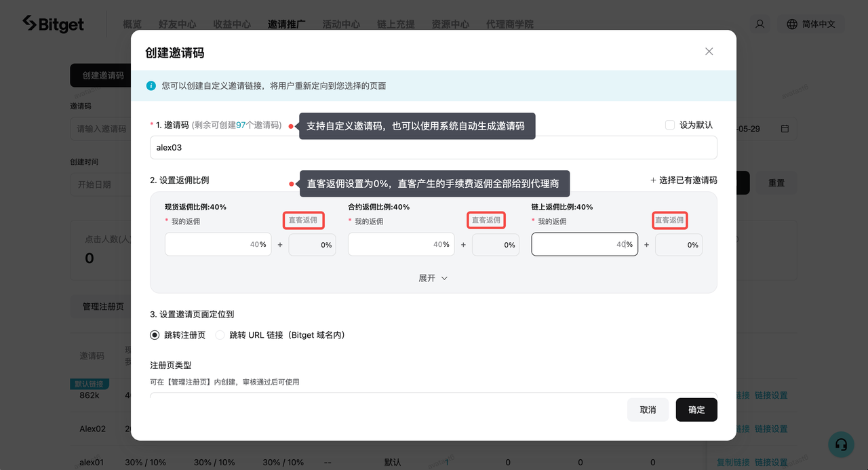The width and height of the screenshot is (868, 470).
Task: Close the 创建邀请码 dialog with X icon
Action: (x=709, y=52)
